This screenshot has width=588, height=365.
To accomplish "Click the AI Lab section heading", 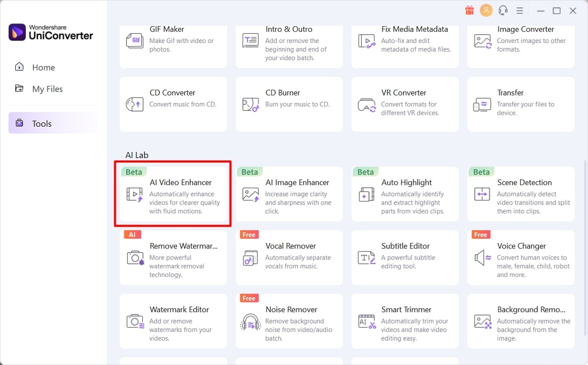I will pyautogui.click(x=137, y=155).
